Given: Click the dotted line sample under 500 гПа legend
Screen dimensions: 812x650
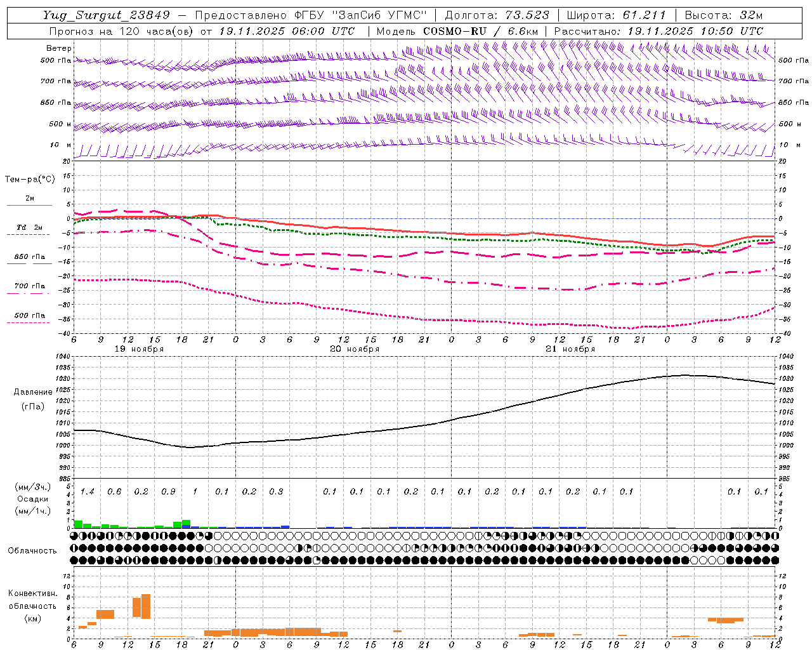Looking at the screenshot, I should tap(29, 322).
